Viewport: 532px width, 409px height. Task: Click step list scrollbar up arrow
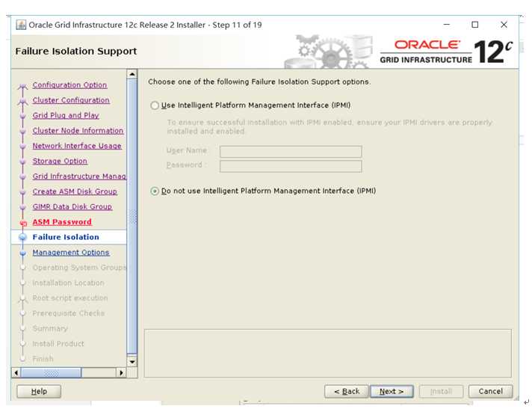(x=132, y=74)
